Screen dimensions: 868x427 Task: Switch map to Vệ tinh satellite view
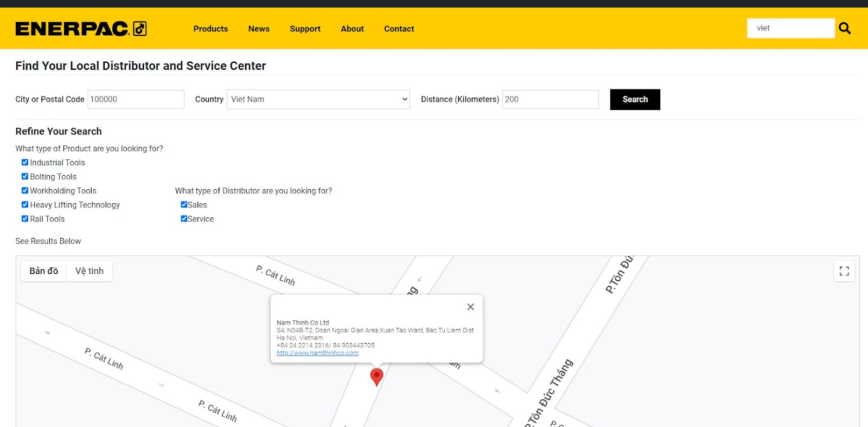point(90,271)
